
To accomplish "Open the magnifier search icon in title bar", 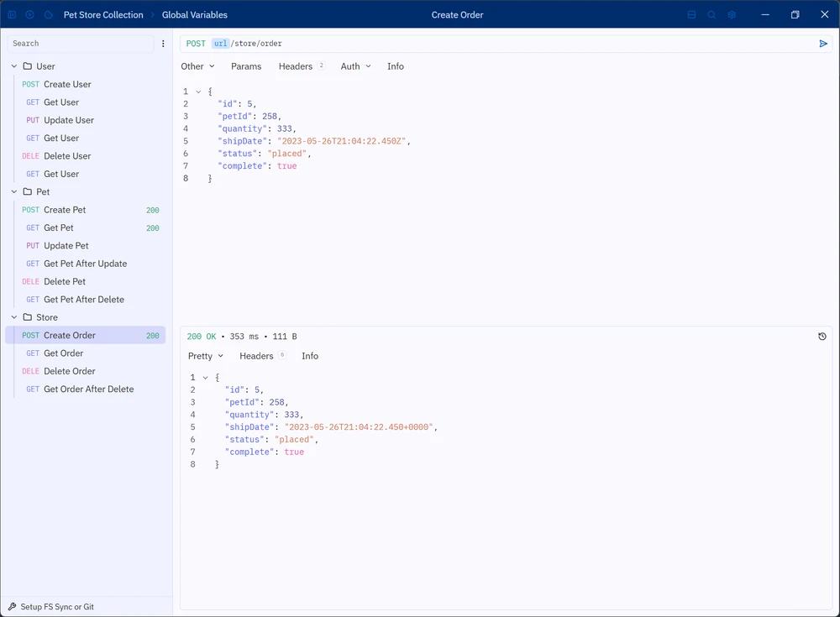I will tap(711, 15).
